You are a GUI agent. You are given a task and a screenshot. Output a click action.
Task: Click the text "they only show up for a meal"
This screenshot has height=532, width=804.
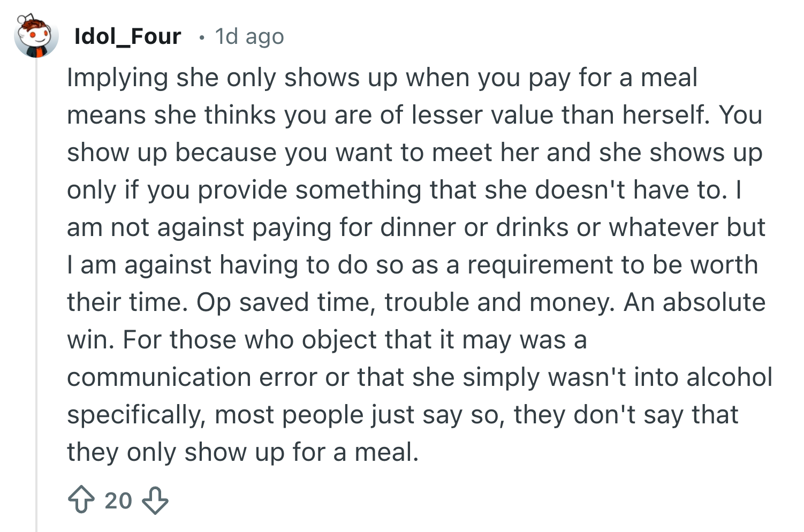coord(242,452)
